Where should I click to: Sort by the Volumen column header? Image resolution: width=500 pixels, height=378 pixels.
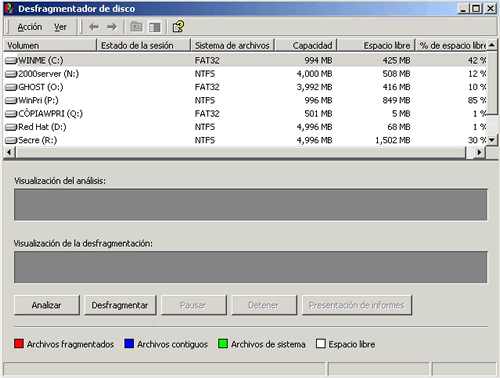[50, 45]
